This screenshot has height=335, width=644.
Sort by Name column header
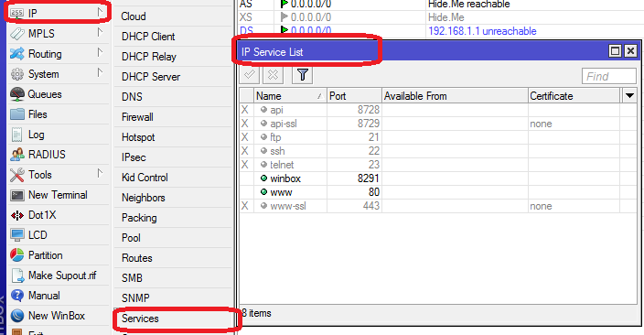coord(290,96)
